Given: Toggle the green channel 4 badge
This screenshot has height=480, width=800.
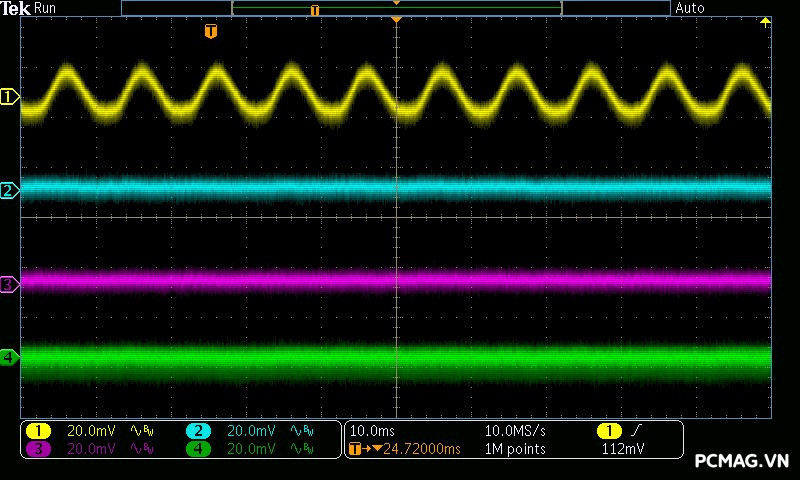Looking at the screenshot, I should coord(198,449).
